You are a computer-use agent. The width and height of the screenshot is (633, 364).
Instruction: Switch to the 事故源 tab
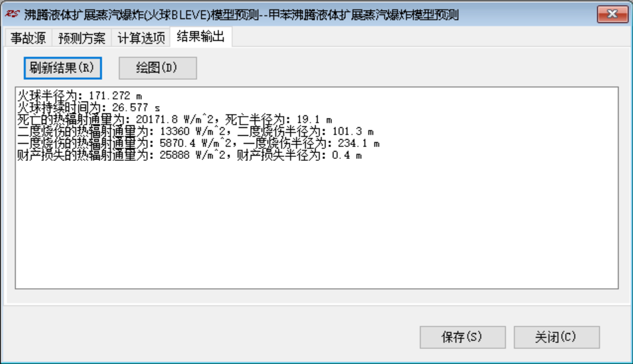point(28,38)
